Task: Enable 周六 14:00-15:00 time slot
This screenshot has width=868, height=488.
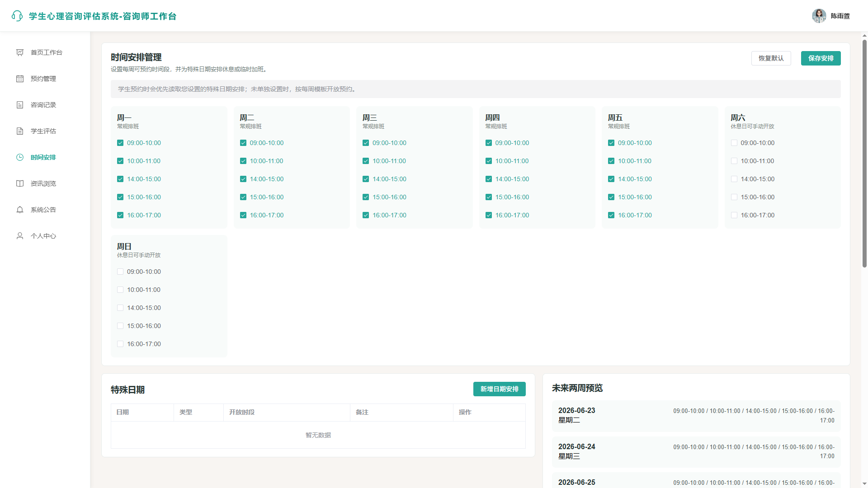Action: tap(734, 179)
